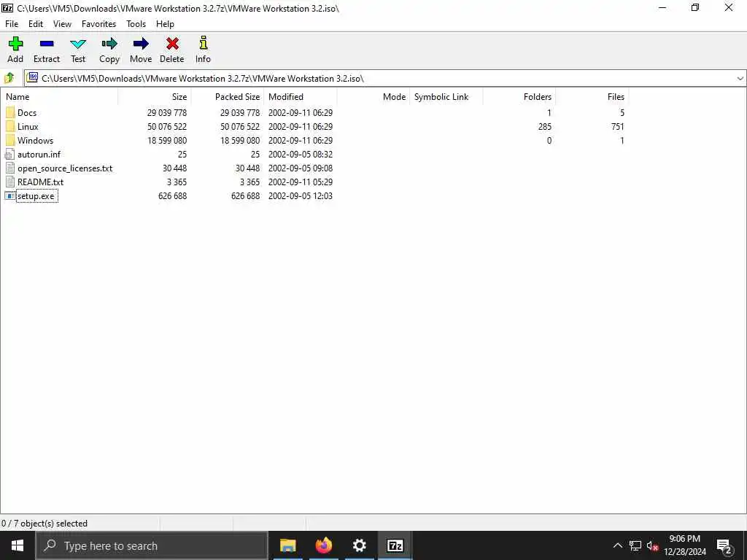Sort by the Size column header
Image resolution: width=747 pixels, height=560 pixels.
pyautogui.click(x=155, y=97)
